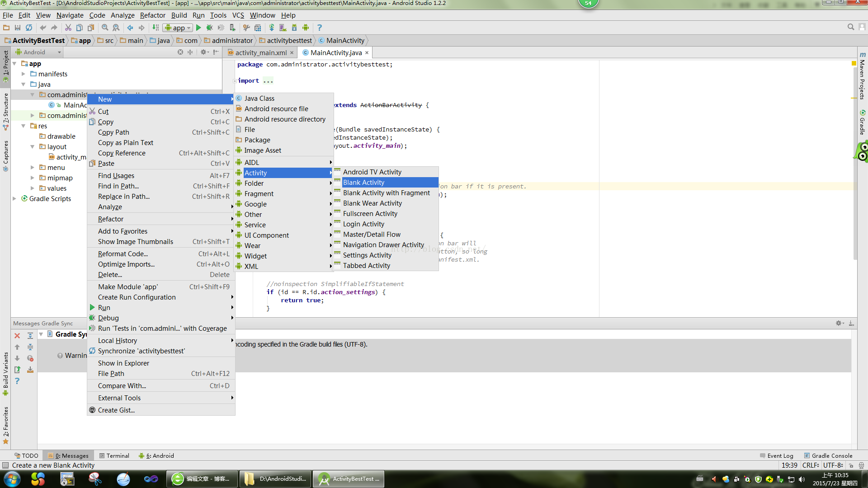Open the Gradle Console button
This screenshot has width=868, height=488.
click(828, 455)
